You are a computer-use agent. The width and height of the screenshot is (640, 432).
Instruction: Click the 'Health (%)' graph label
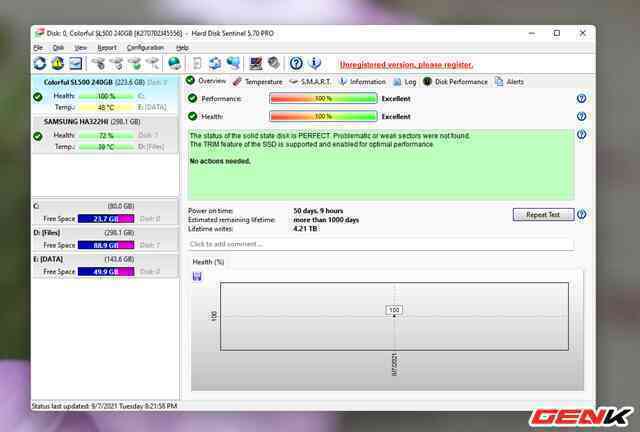pos(208,262)
